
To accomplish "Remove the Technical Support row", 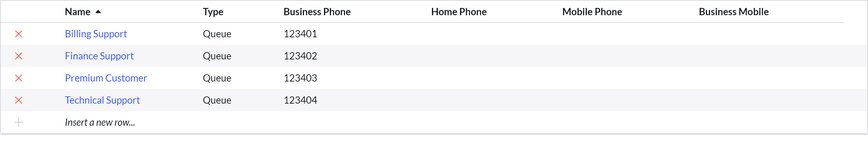I will (19, 100).
